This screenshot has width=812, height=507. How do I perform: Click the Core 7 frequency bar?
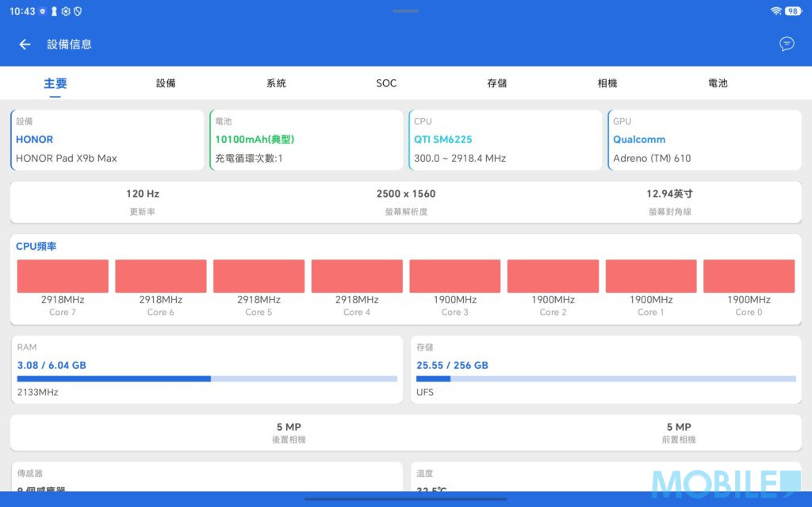tap(63, 276)
